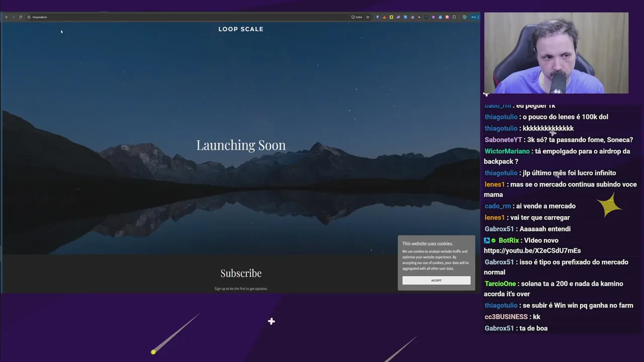Click Gabrox51 'Aaaaaah entendi' message
The image size is (644, 362).
(x=545, y=229)
